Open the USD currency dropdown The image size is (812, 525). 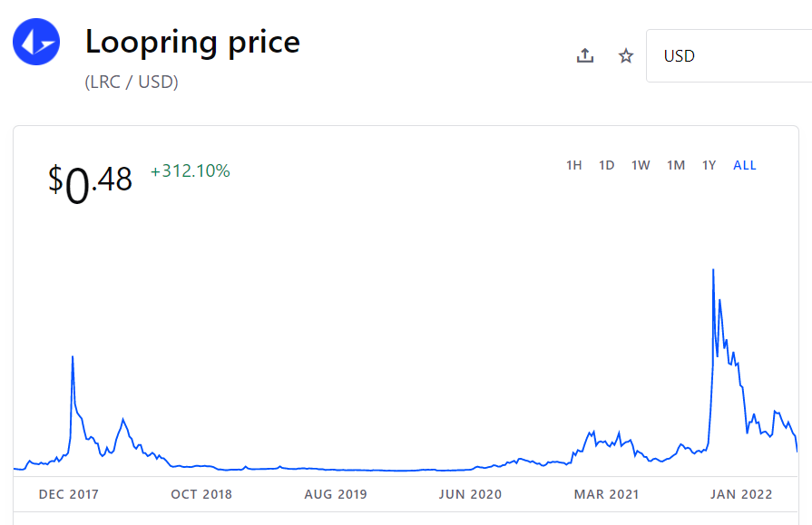(x=726, y=56)
